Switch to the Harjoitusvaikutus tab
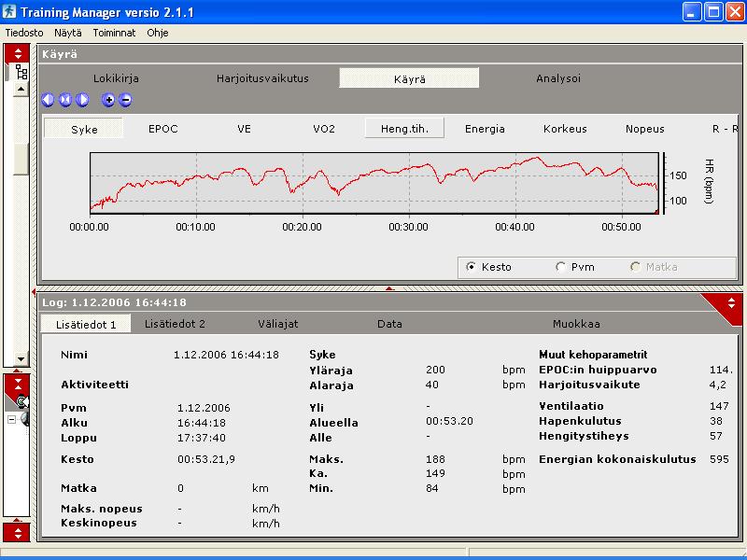 point(262,78)
